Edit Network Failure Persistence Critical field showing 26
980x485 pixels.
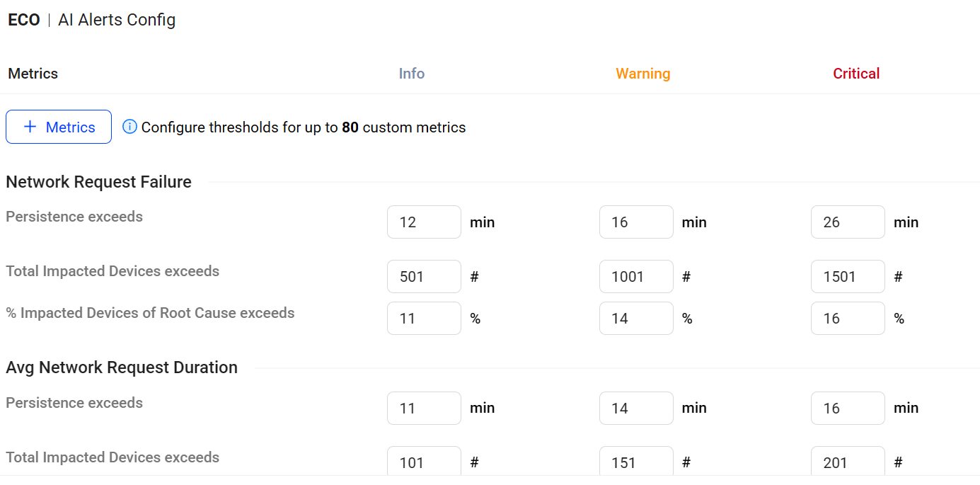coord(848,222)
